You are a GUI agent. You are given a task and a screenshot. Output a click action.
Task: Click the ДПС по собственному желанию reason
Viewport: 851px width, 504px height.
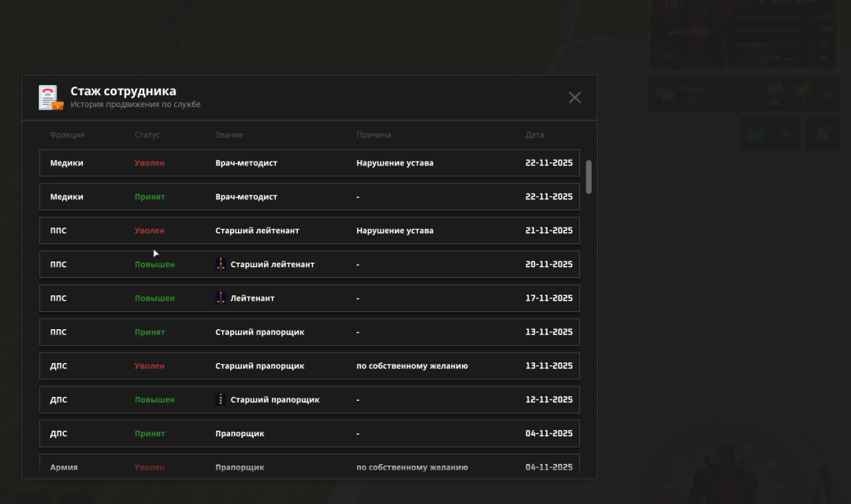click(x=412, y=366)
